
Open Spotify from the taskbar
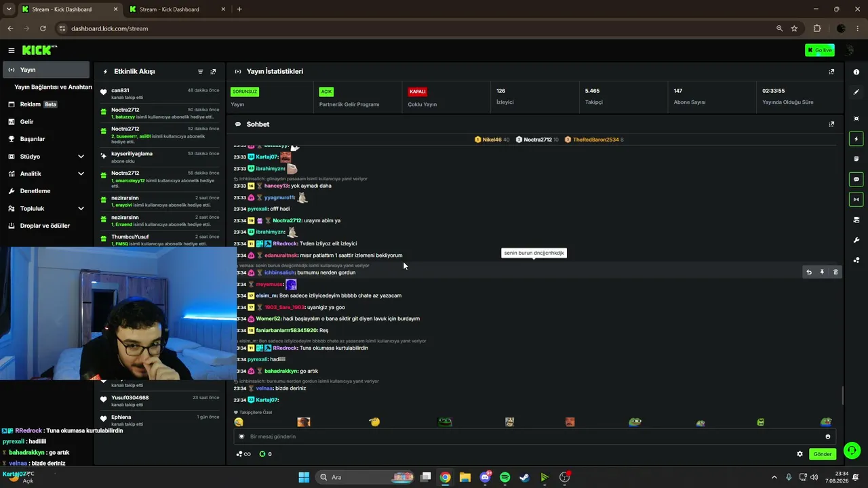(505, 477)
